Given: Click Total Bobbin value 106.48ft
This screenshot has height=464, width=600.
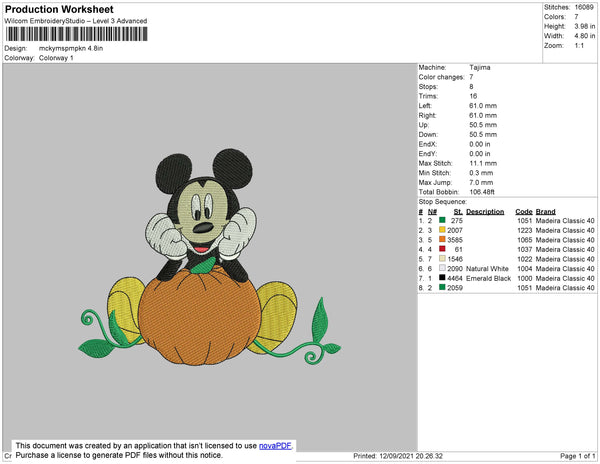Looking at the screenshot, I should click(482, 192).
